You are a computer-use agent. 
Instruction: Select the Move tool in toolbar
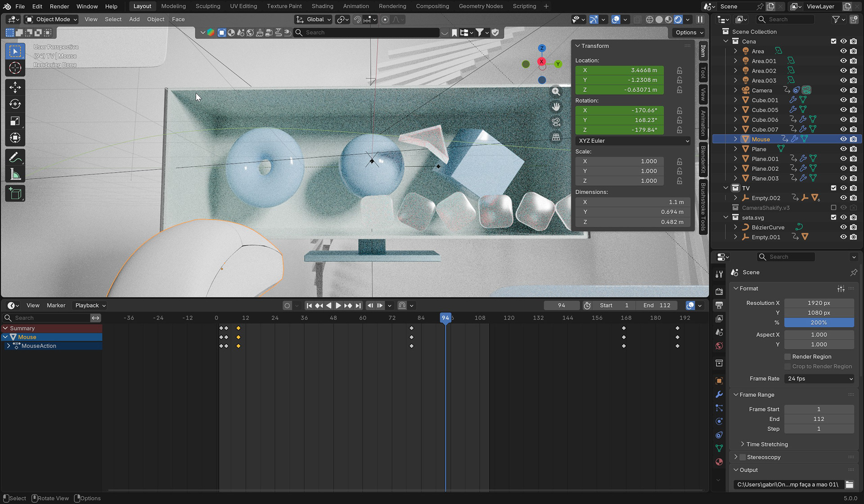pyautogui.click(x=15, y=87)
